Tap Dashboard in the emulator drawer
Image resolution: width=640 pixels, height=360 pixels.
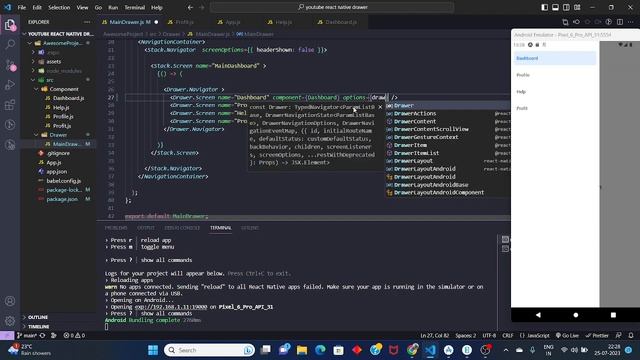point(555,58)
